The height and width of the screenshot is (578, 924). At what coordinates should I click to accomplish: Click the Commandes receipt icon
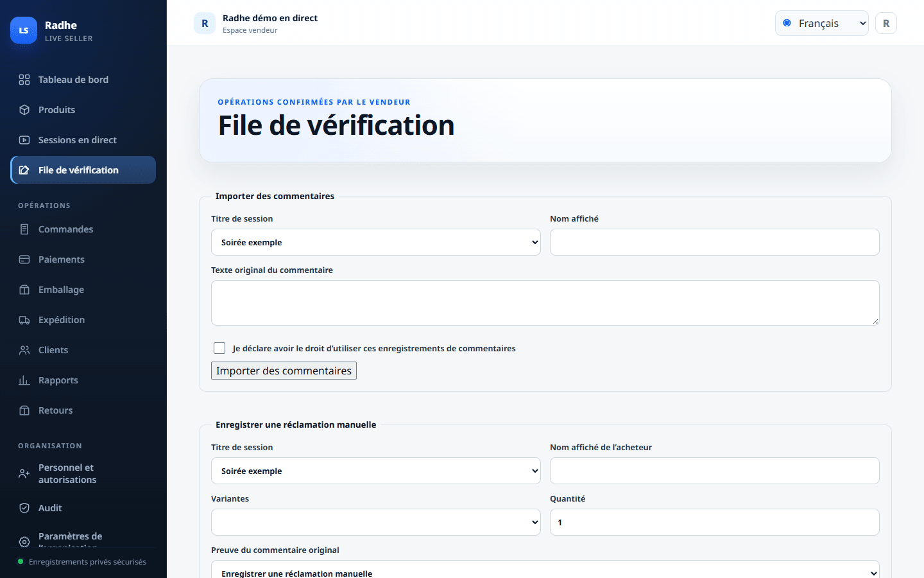pos(24,229)
